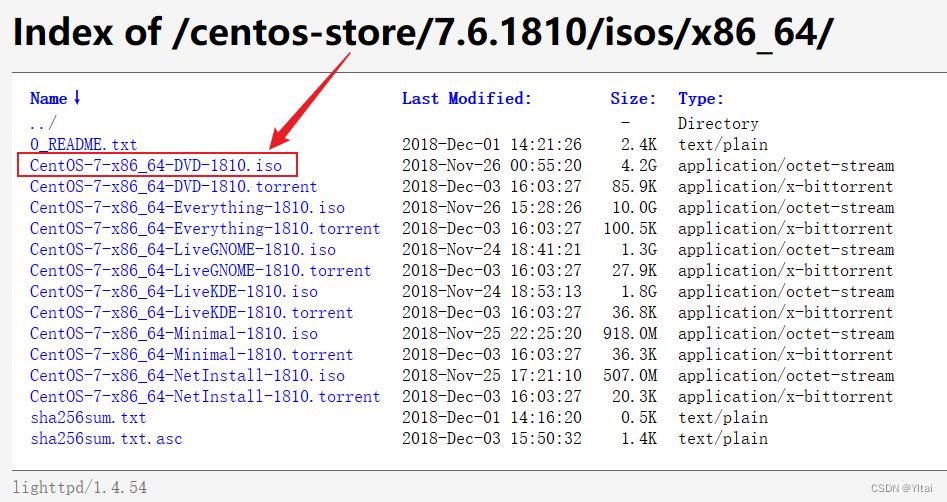
Task: Download CentOS-7-x86_64-DVD-1810.torrent
Action: pos(173,187)
